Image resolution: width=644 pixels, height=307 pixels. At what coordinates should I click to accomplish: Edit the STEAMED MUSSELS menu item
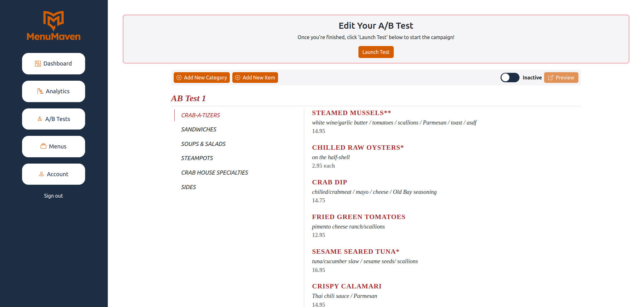(x=351, y=113)
